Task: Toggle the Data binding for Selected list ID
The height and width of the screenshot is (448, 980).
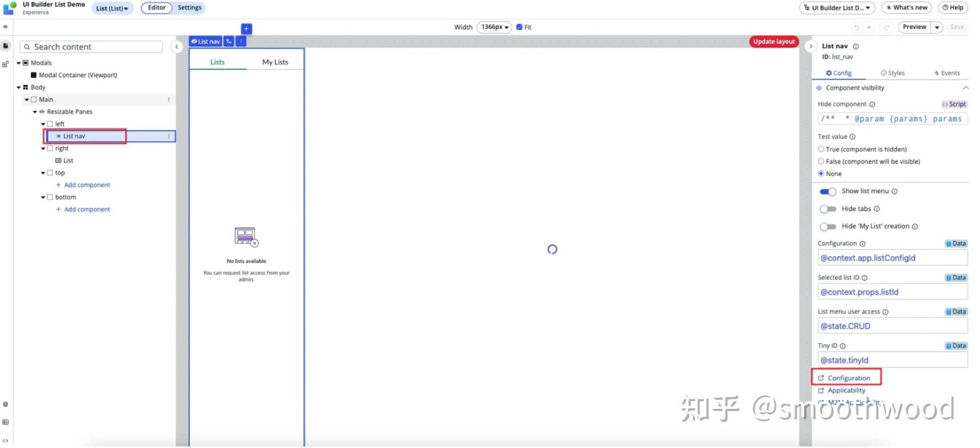Action: coord(956,278)
